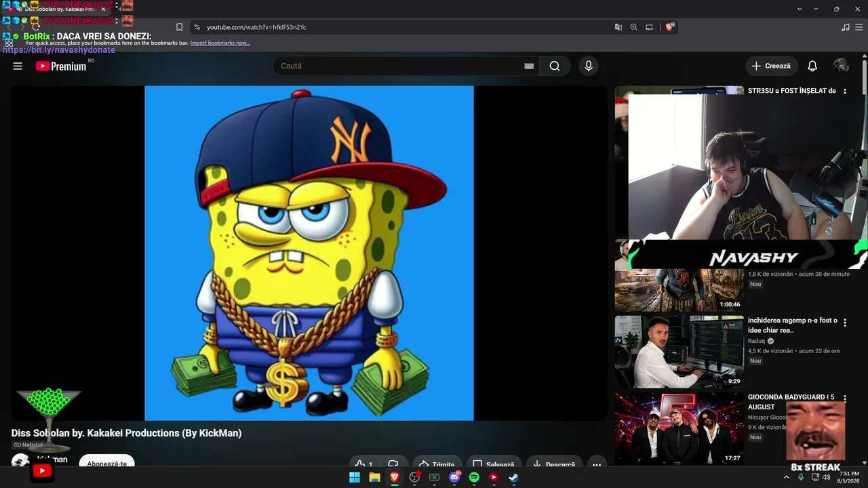Viewport: 868px width, 488px height.
Task: Open options for inchiderea ragemp video
Action: tap(845, 323)
